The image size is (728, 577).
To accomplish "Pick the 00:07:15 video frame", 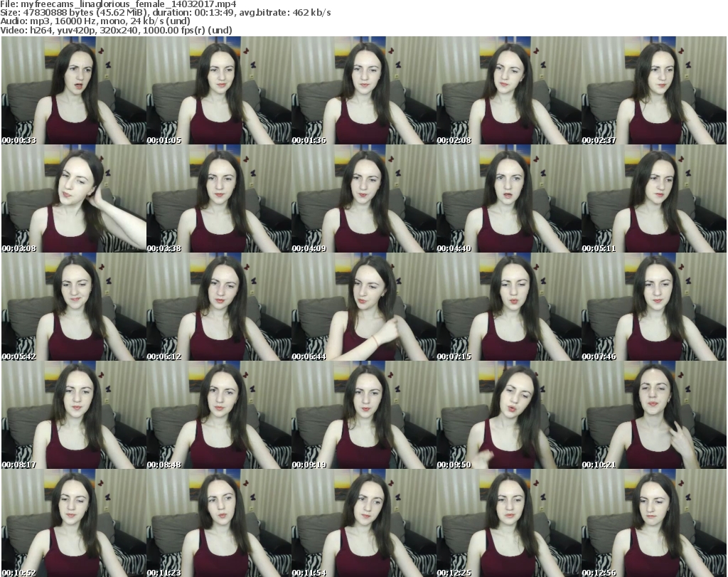I will [508, 307].
